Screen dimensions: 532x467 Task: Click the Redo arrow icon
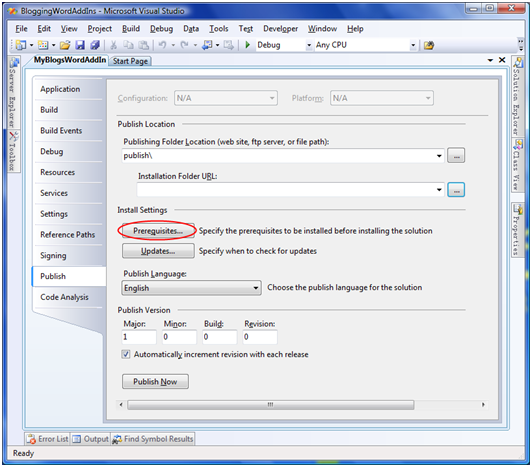pyautogui.click(x=184, y=45)
